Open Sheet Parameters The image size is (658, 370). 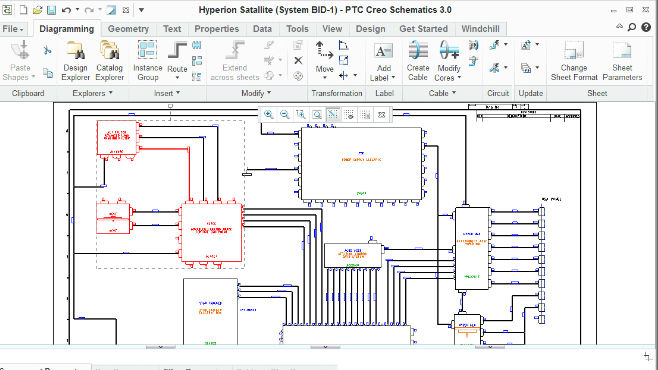(622, 61)
